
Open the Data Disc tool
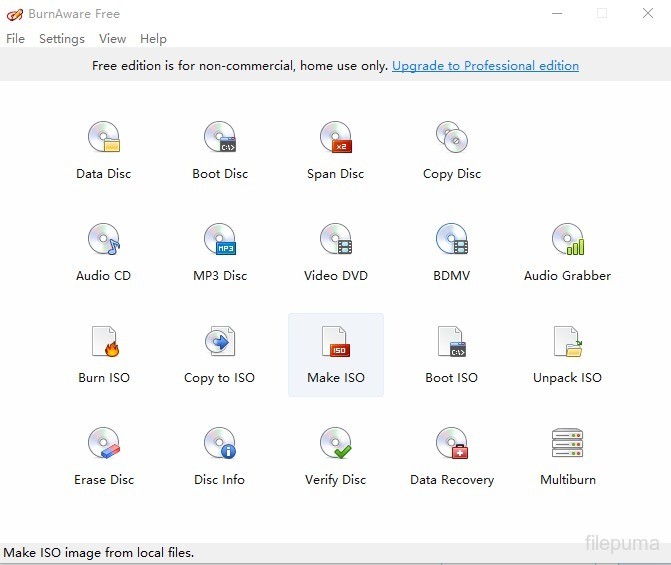(104, 151)
